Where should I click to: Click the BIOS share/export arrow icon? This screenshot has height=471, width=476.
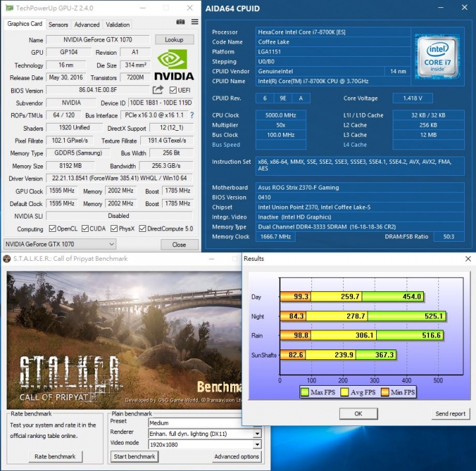(158, 90)
